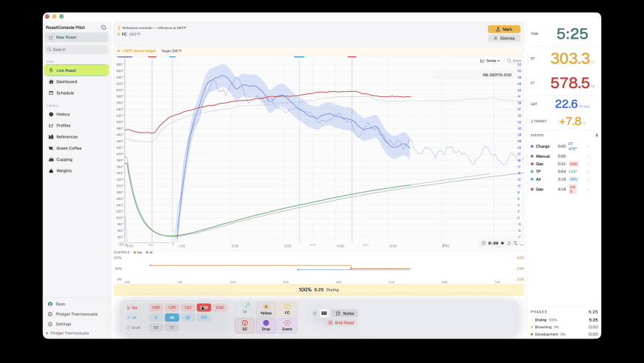Screen dimensions: 644x363
Task: Click the Gas marker line at 4:18 on chart
Action: (x=352, y=148)
